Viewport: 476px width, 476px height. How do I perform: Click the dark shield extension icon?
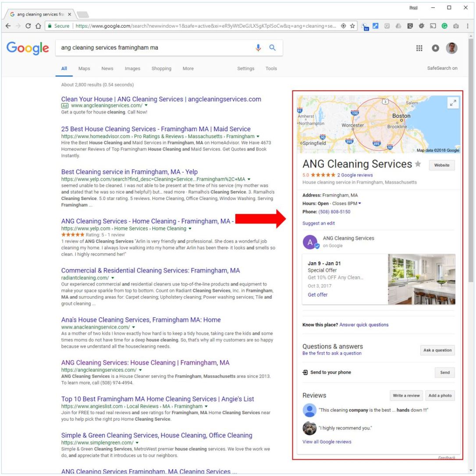click(410, 26)
